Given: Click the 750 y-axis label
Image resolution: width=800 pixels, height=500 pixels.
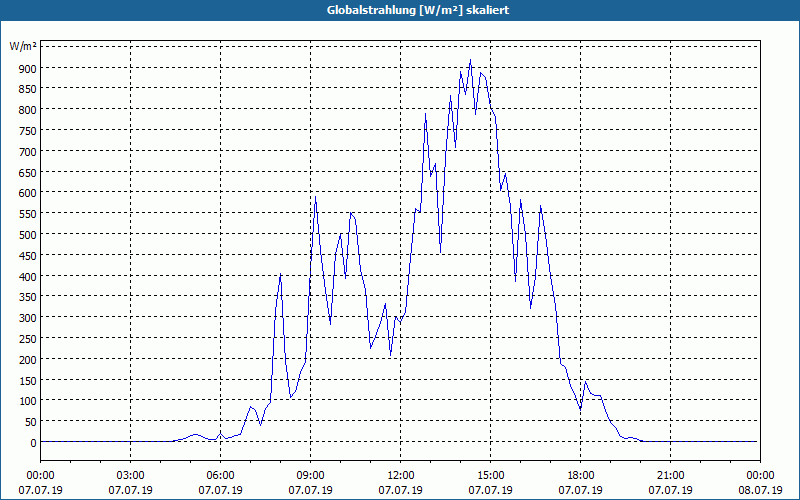Looking at the screenshot, I should coord(28,131).
